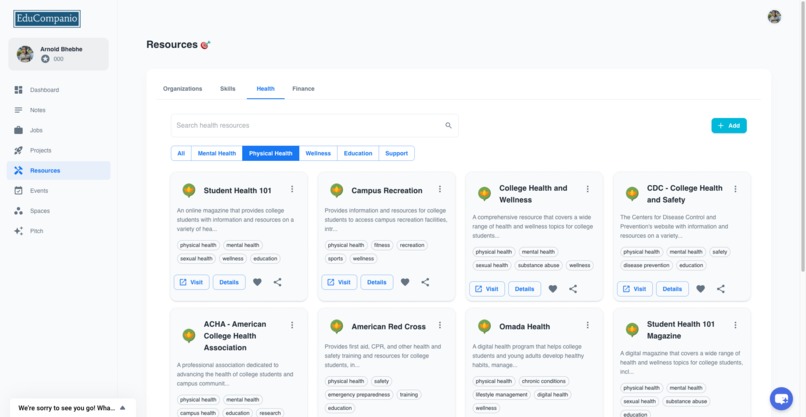Image resolution: width=806 pixels, height=417 pixels.
Task: Click the target icon beside Resources heading
Action: tap(205, 45)
